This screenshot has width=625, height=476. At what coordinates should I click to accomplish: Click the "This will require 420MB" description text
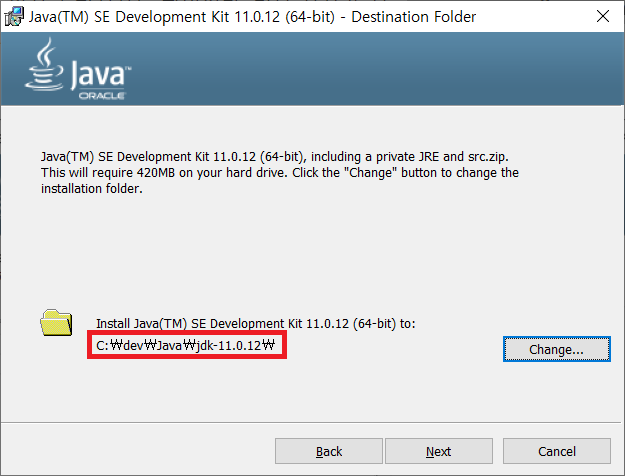pyautogui.click(x=279, y=173)
